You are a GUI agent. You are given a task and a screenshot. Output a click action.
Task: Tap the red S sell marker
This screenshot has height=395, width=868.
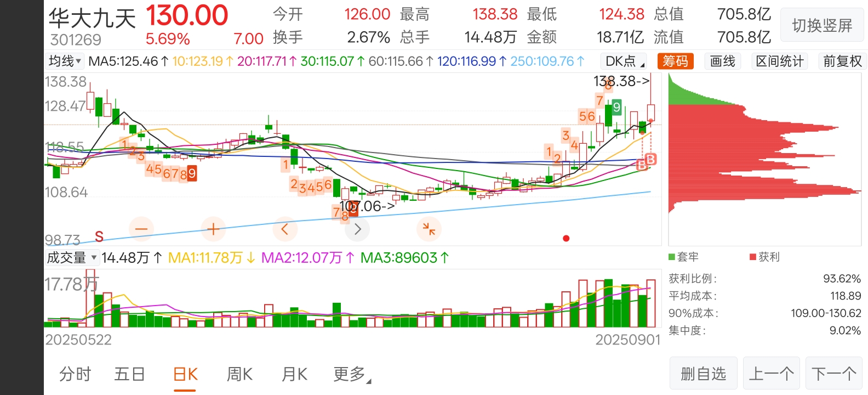pos(99,236)
